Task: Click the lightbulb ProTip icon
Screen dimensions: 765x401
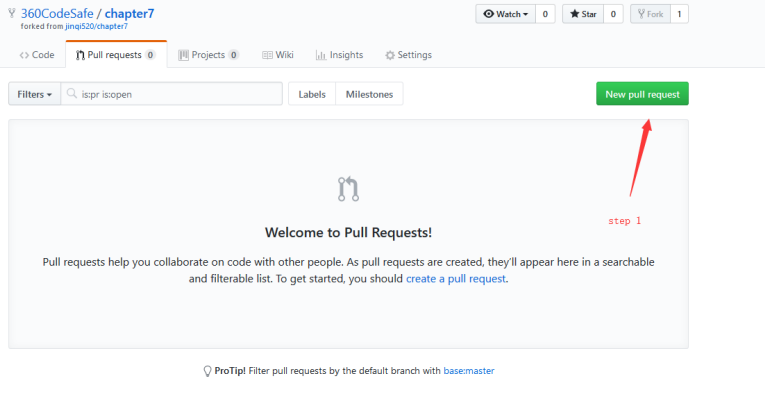Action: [x=207, y=371]
